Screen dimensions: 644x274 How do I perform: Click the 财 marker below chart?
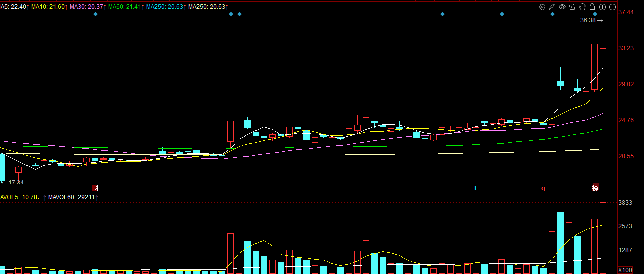click(96, 188)
